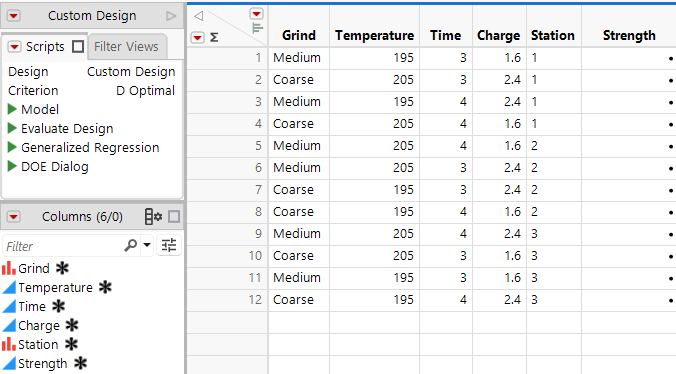Select the DOE Dialog label

(x=55, y=166)
